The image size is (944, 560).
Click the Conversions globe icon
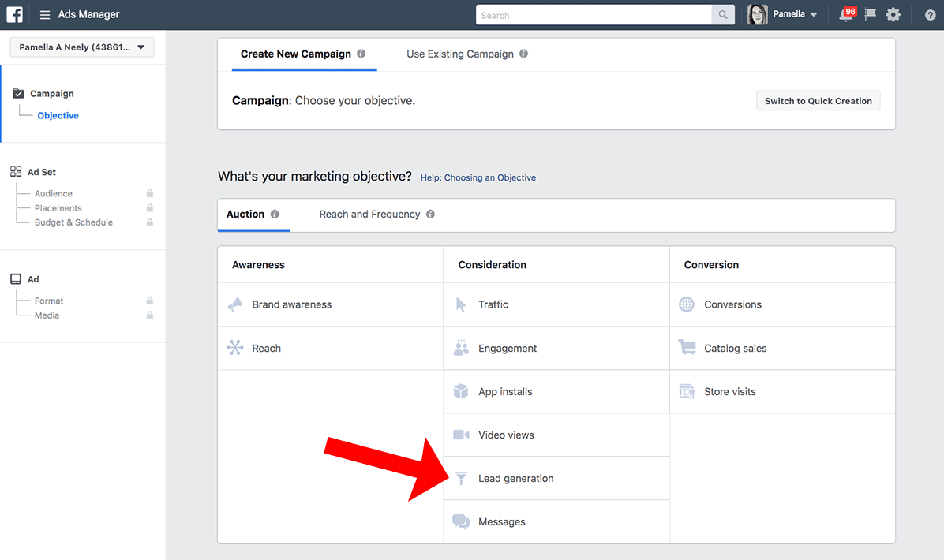pos(687,304)
